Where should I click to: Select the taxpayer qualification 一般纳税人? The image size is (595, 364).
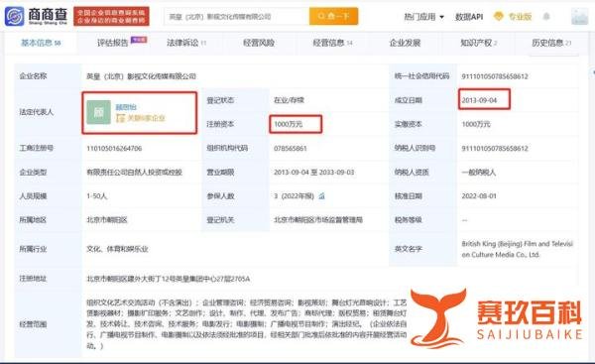479,173
